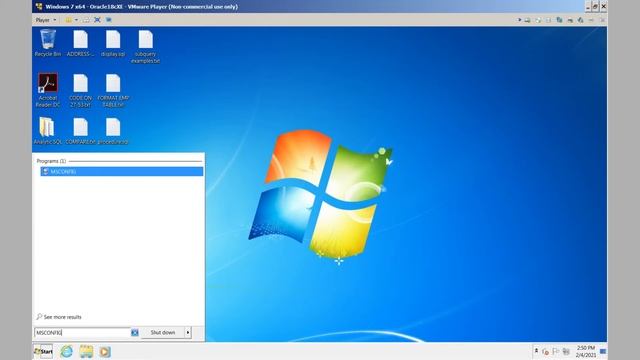Clear the search box with the X button

coord(135,333)
